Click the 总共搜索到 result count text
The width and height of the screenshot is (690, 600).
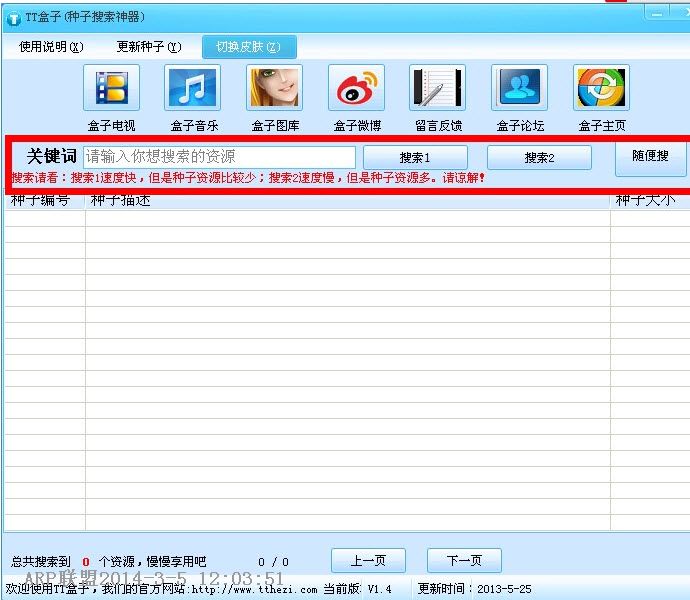pyautogui.click(x=108, y=561)
